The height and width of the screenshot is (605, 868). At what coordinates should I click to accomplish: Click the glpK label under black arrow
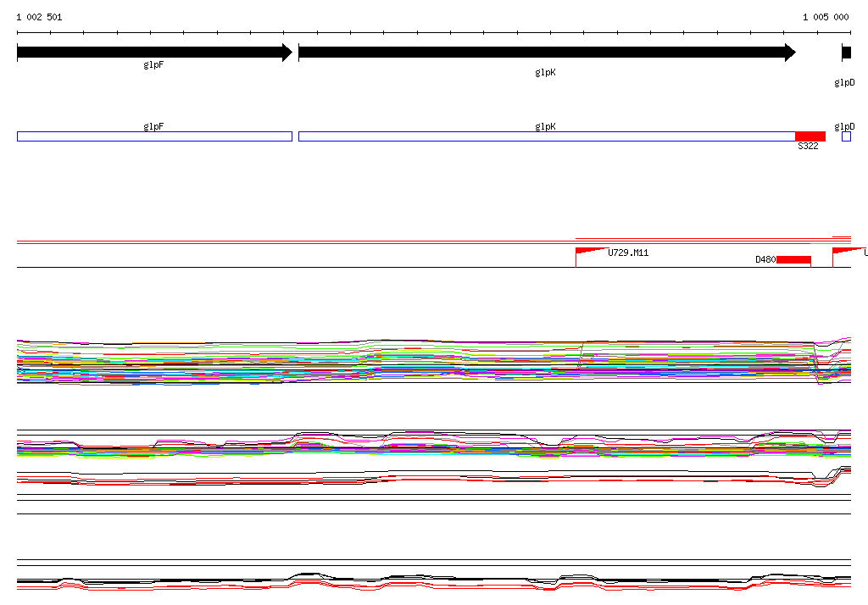tap(545, 73)
